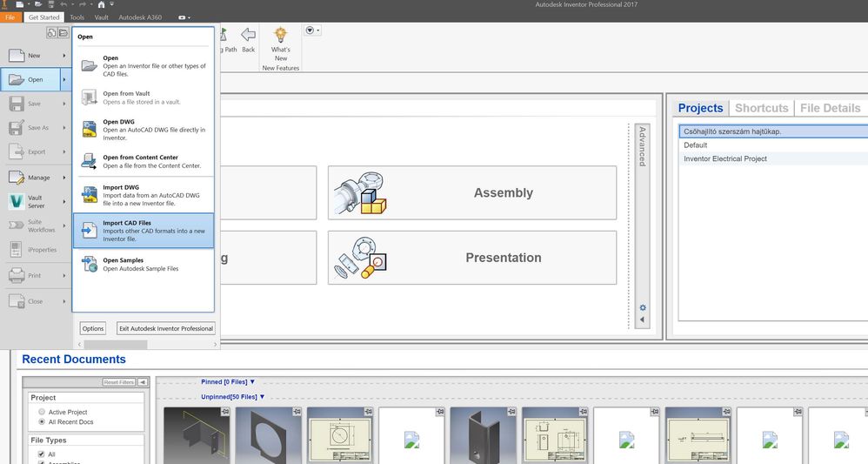Click the Import DWG icon
Viewport: 868px width, 464px height.
coord(89,195)
